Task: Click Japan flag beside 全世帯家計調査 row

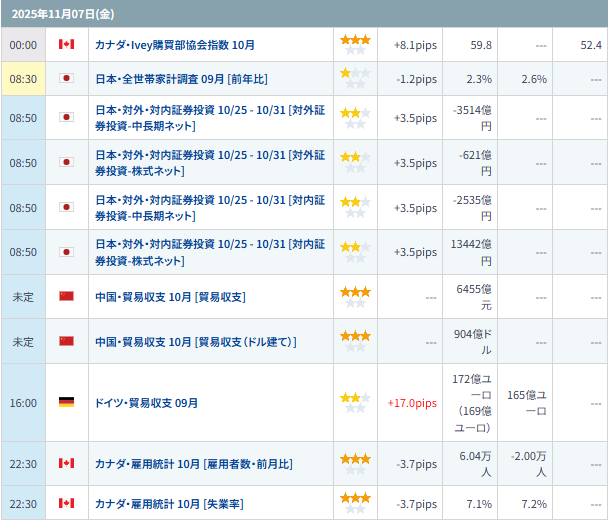Action: (66, 78)
